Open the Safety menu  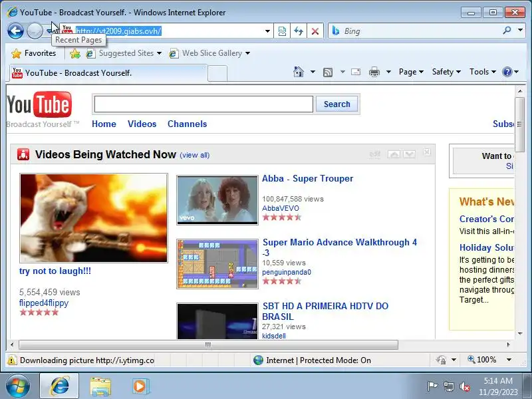point(446,72)
